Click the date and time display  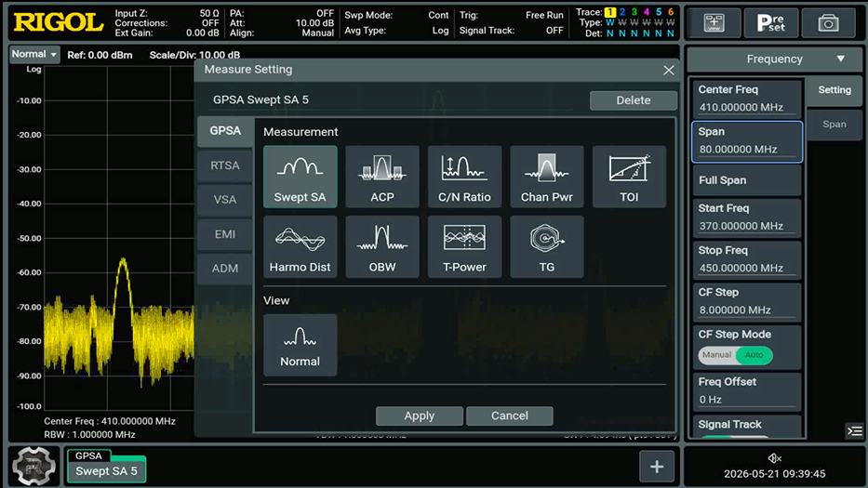[774, 474]
